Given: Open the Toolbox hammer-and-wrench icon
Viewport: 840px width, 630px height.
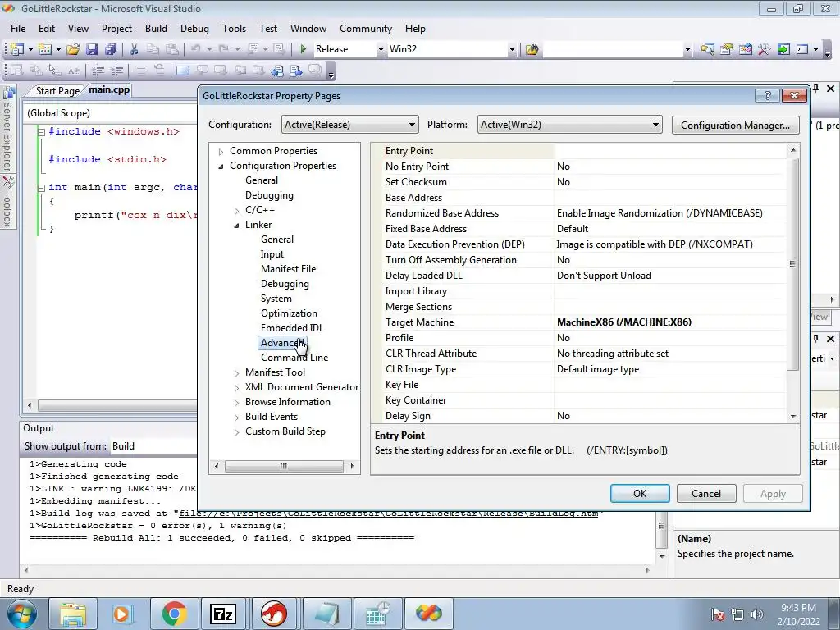Looking at the screenshot, I should tap(764, 50).
